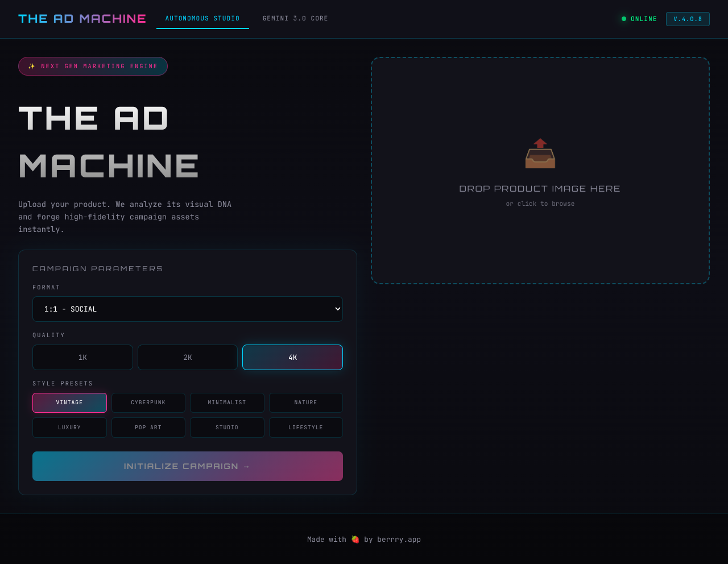Select the MINIMALIST style preset

pyautogui.click(x=227, y=403)
